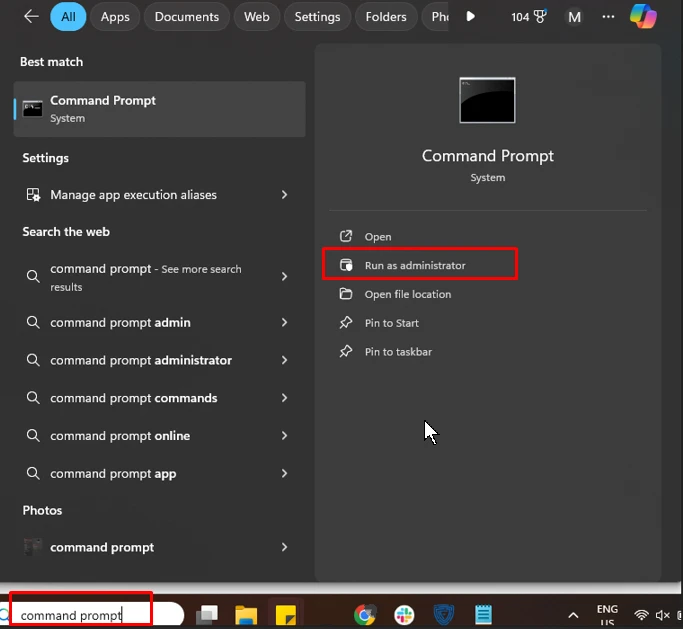Expand chevron beside Photos command prompt result
This screenshot has height=629, width=683.
284,547
